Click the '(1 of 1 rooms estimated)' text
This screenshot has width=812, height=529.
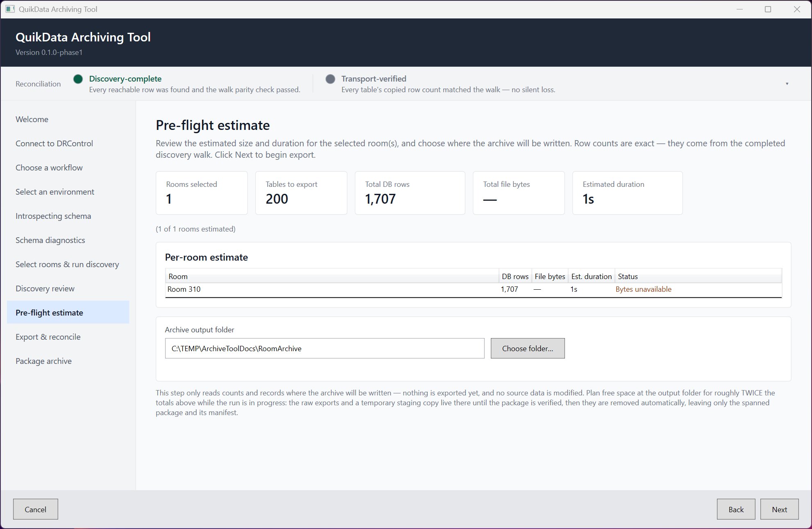[195, 229]
